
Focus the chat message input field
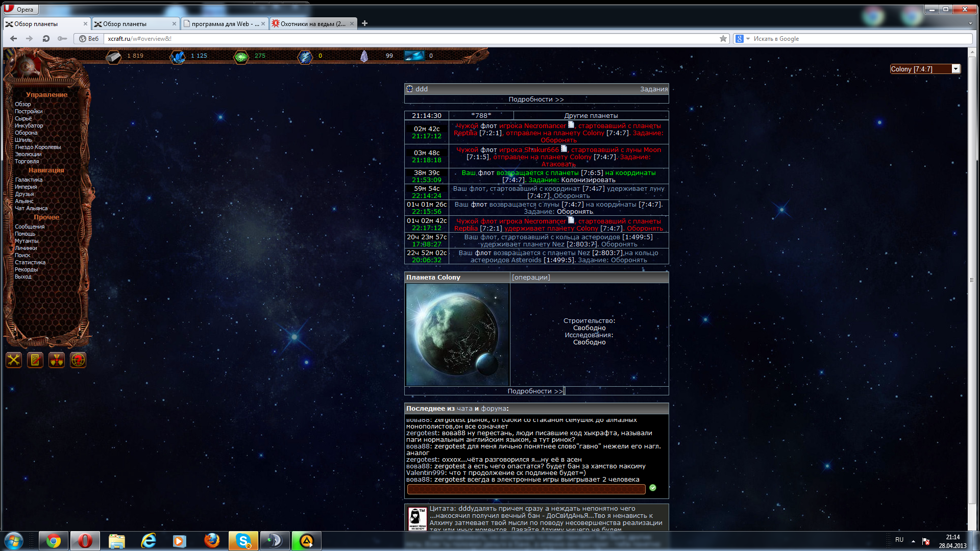point(526,489)
